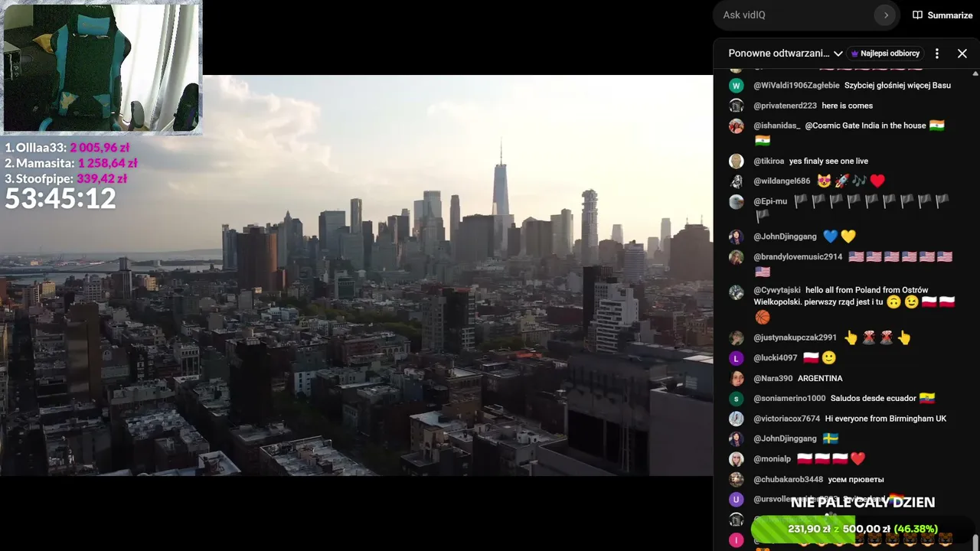Close the chat replay panel
This screenshot has height=551, width=980.
[x=962, y=54]
